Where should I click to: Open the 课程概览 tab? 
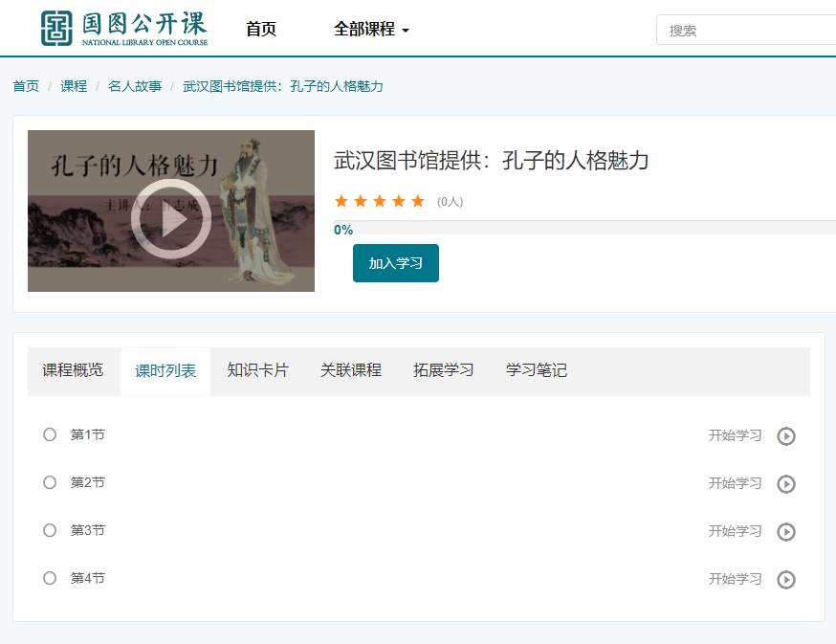73,371
